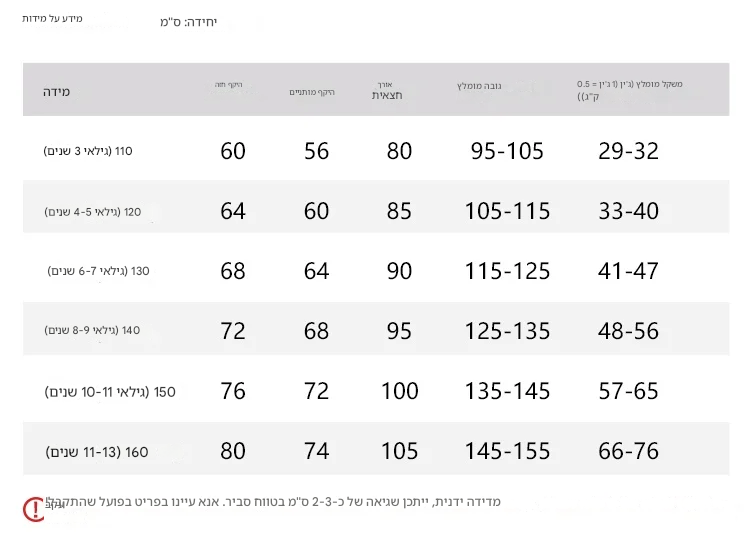Screen dimensions: 750x542
Task: Click the 'מידע על מידות' title text
Action: pyautogui.click(x=52, y=19)
